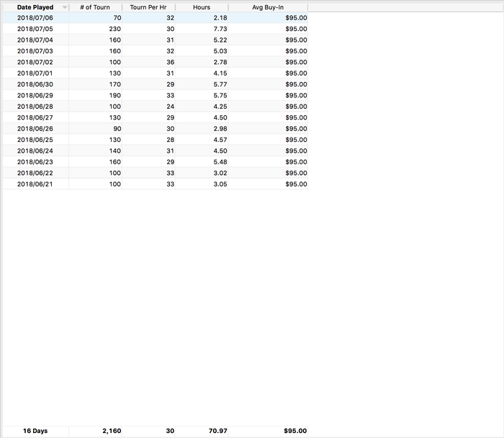Screen dimensions: 504x438
Task: Select the 2018/06/25 date cell
Action: click(x=36, y=140)
